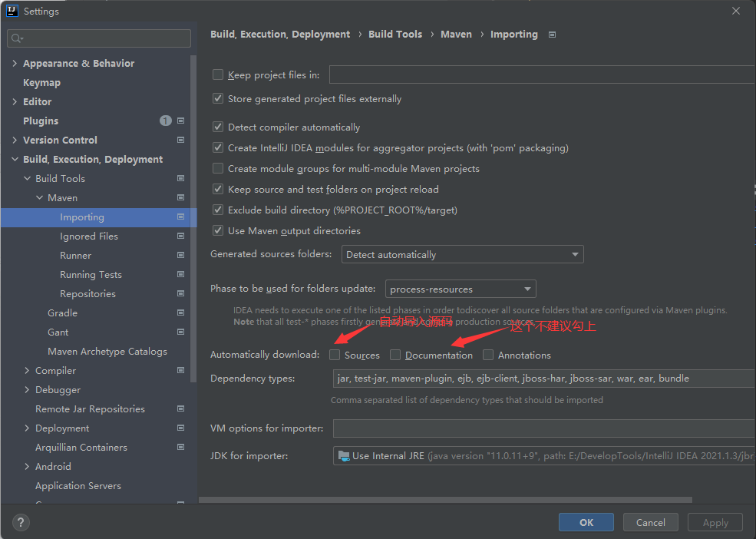Click the icon next to the Importing breadcrumb
This screenshot has width=756, height=539.
(x=553, y=35)
